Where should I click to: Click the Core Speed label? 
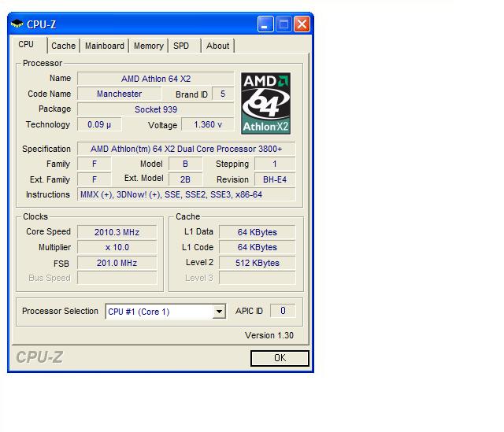[48, 231]
